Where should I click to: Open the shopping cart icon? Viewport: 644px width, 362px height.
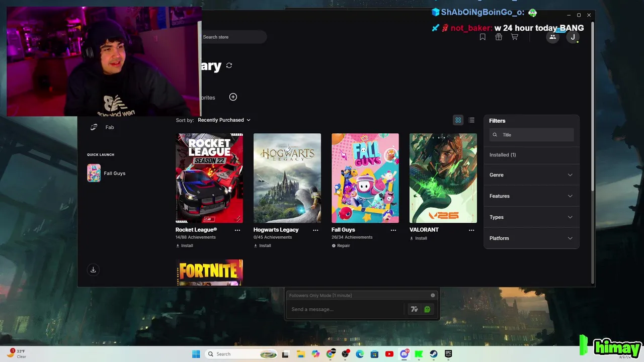514,37
